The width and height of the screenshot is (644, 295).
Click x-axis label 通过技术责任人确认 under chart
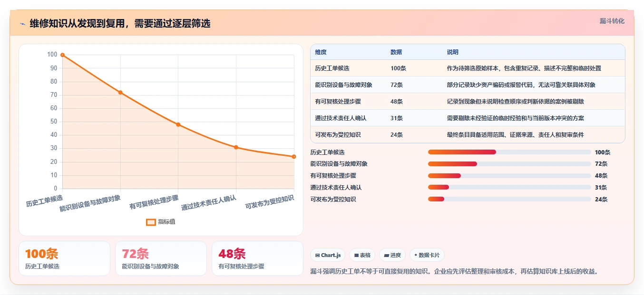pos(208,203)
